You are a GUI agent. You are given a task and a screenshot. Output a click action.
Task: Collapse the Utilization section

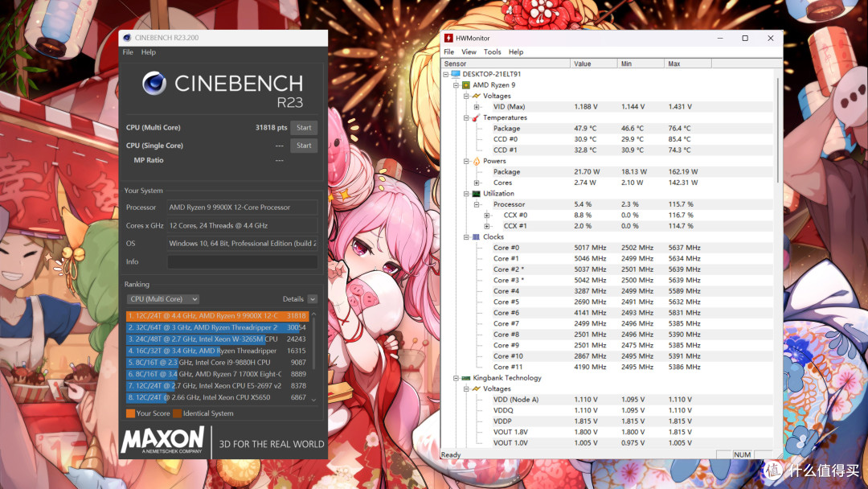point(466,194)
